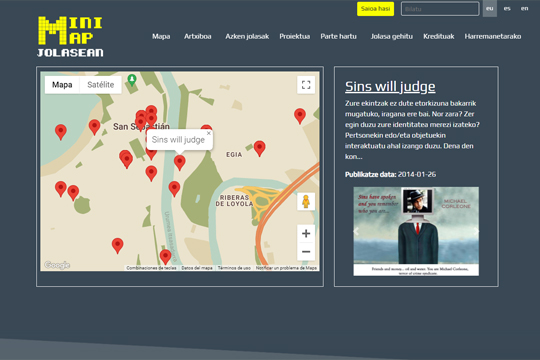540x360 pixels.
Task: Open the Kredituak page
Action: [439, 36]
